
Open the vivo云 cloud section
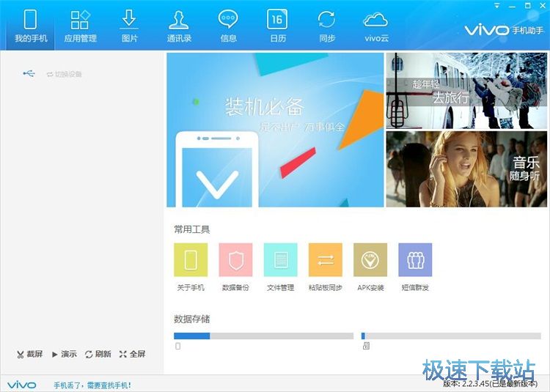click(x=375, y=26)
